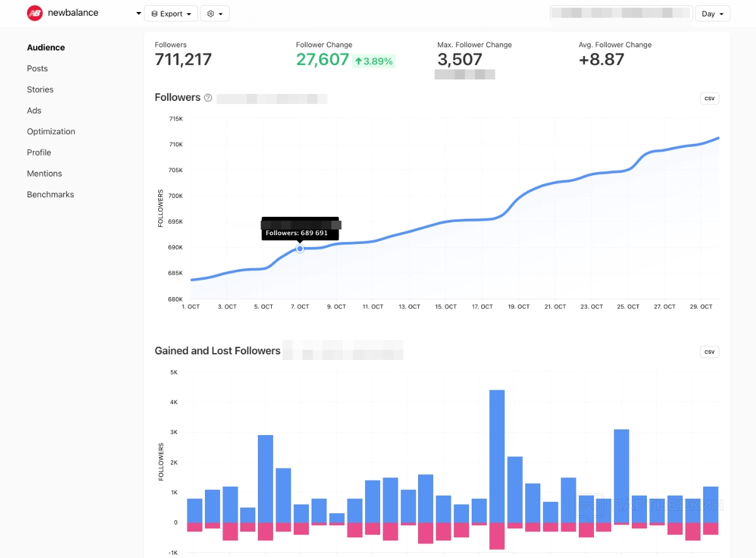The height and width of the screenshot is (558, 756).
Task: Navigate to Ads in sidebar
Action: pos(34,110)
